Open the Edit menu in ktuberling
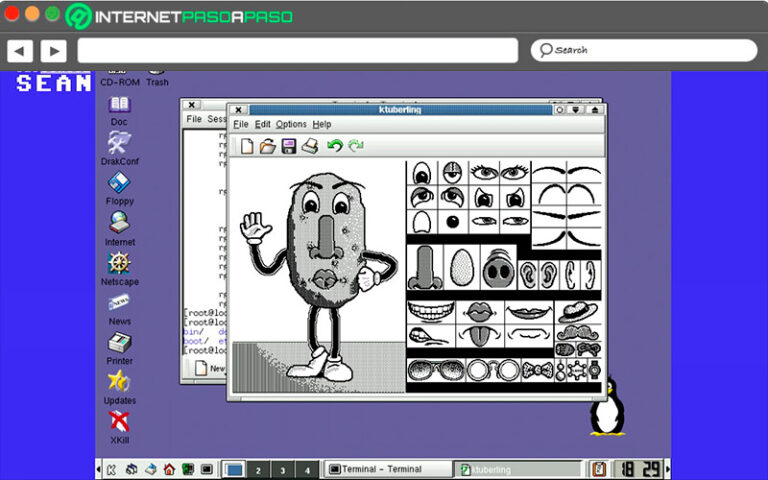The width and height of the screenshot is (768, 480). [262, 124]
